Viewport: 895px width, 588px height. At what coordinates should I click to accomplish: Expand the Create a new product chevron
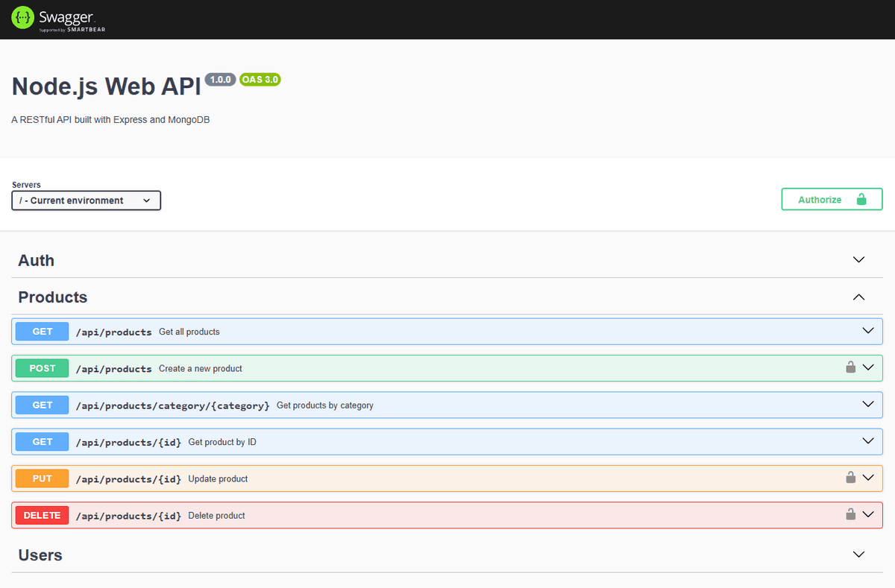point(867,367)
